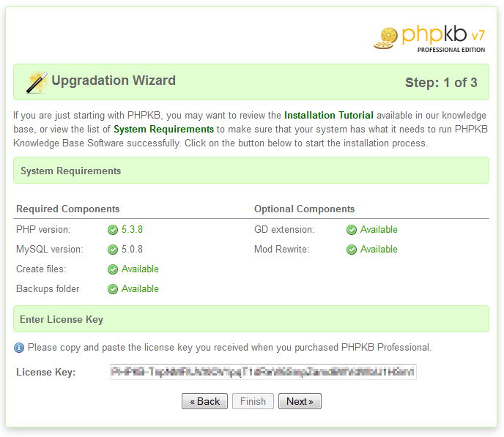Open the System Requirements link

click(163, 129)
